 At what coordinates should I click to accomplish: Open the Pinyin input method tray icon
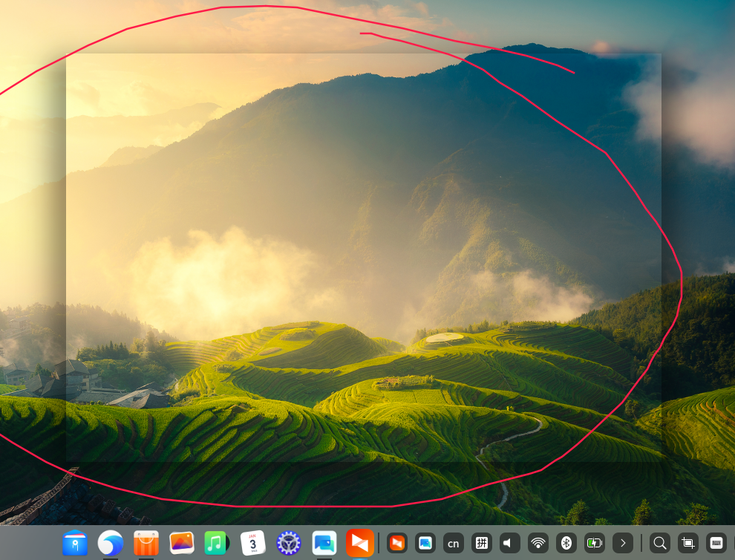[x=482, y=543]
